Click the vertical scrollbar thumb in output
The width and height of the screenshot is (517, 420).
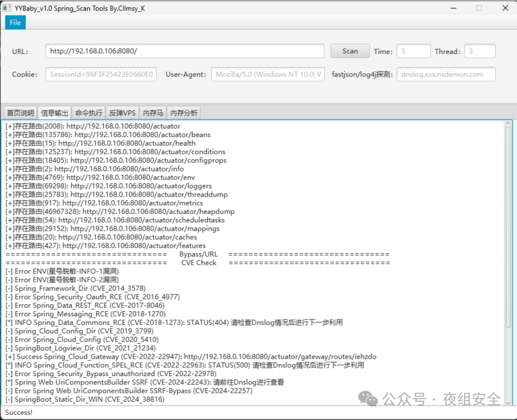pyautogui.click(x=508, y=227)
